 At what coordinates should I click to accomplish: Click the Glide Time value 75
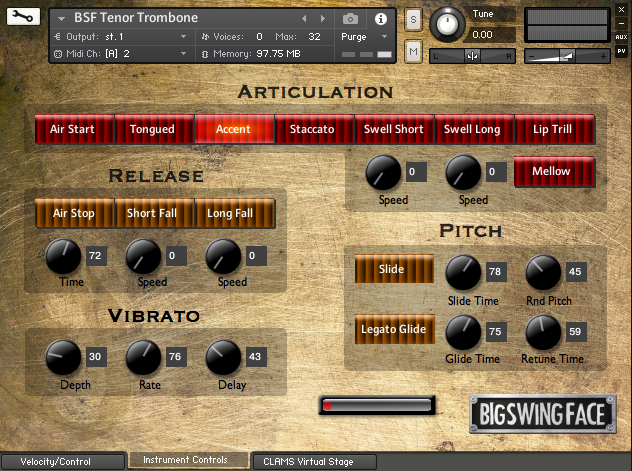(x=496, y=332)
